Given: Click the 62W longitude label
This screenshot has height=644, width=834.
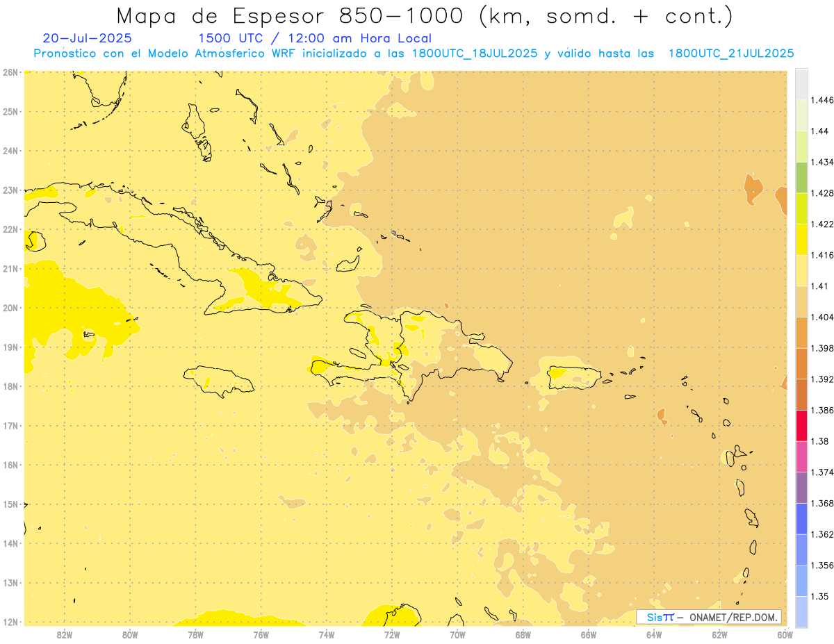Looking at the screenshot, I should 720,634.
